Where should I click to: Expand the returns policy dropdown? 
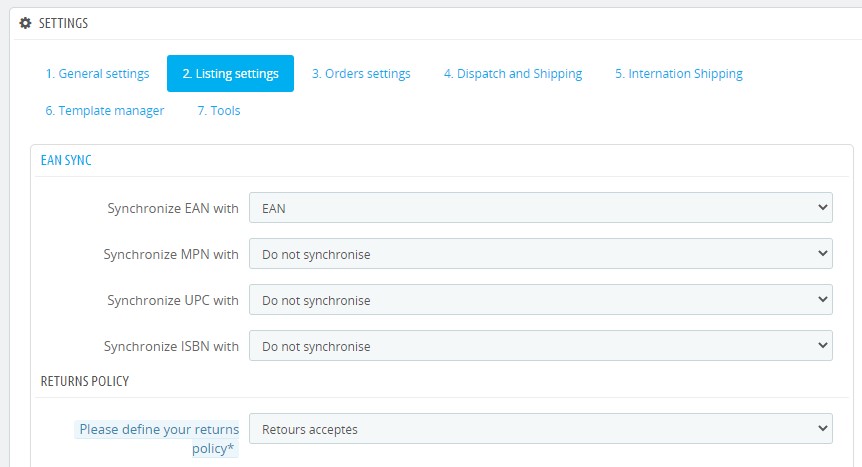(540, 429)
